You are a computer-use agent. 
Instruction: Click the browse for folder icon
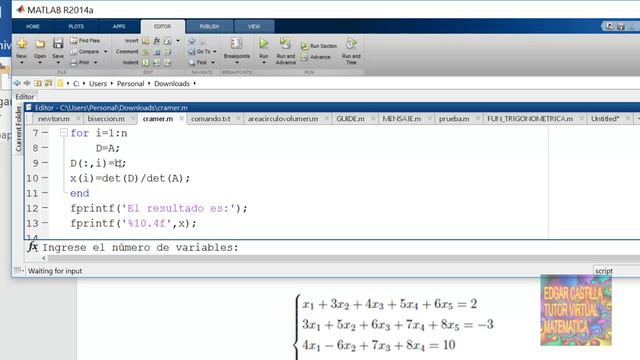pyautogui.click(x=48, y=83)
